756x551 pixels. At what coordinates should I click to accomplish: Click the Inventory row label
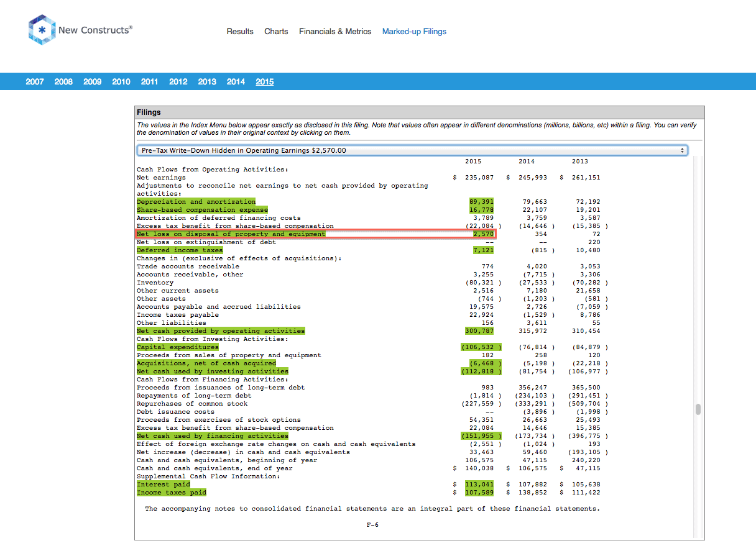155,283
